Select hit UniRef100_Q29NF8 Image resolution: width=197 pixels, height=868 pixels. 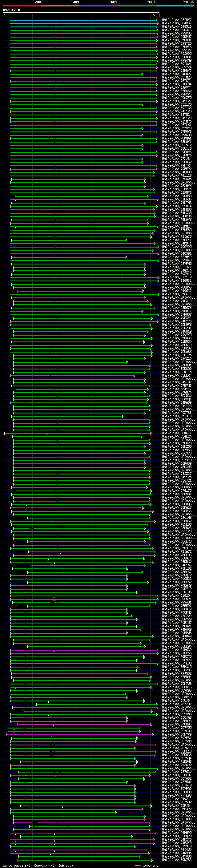coord(176,193)
